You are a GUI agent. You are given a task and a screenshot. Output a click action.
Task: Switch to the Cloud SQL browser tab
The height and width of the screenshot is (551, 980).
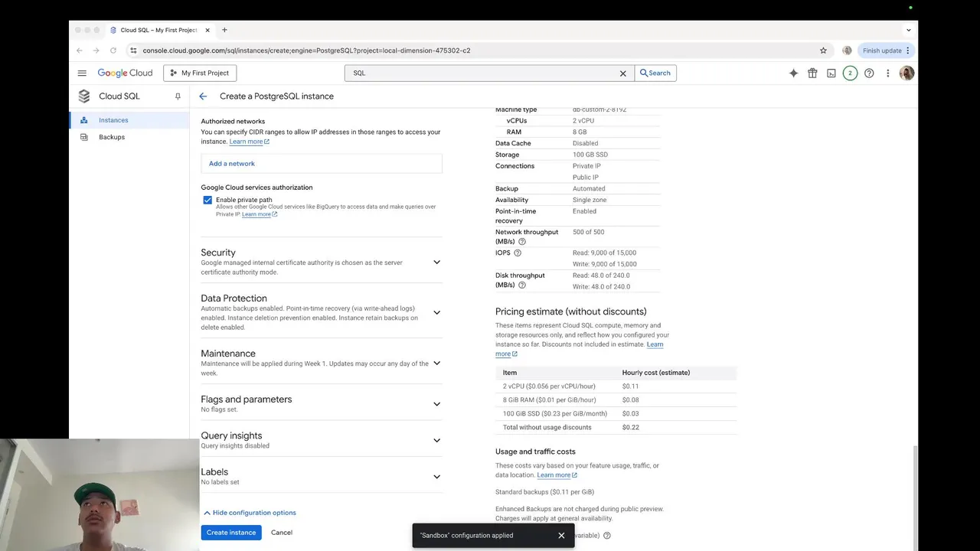click(x=157, y=30)
